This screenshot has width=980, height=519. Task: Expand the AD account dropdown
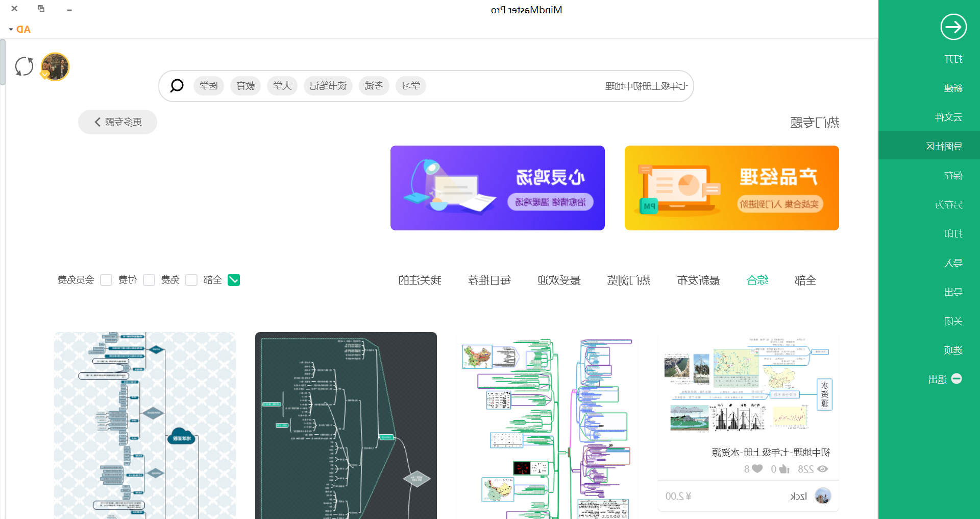tap(20, 29)
